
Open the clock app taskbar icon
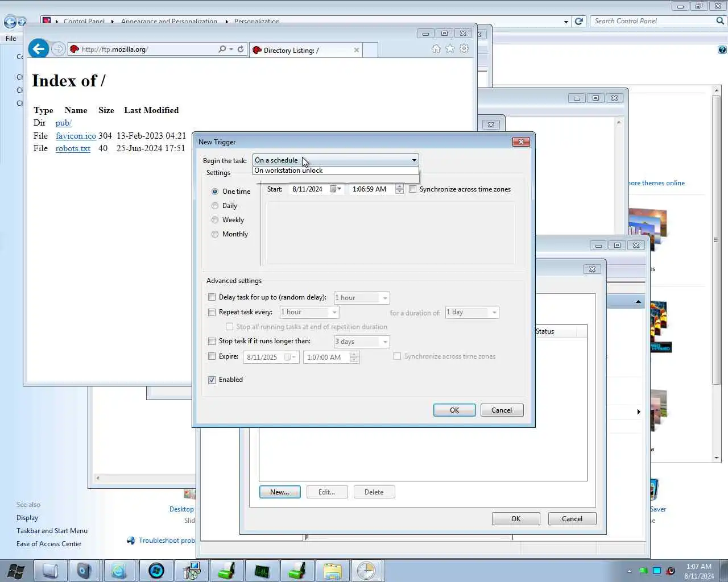[x=367, y=571]
